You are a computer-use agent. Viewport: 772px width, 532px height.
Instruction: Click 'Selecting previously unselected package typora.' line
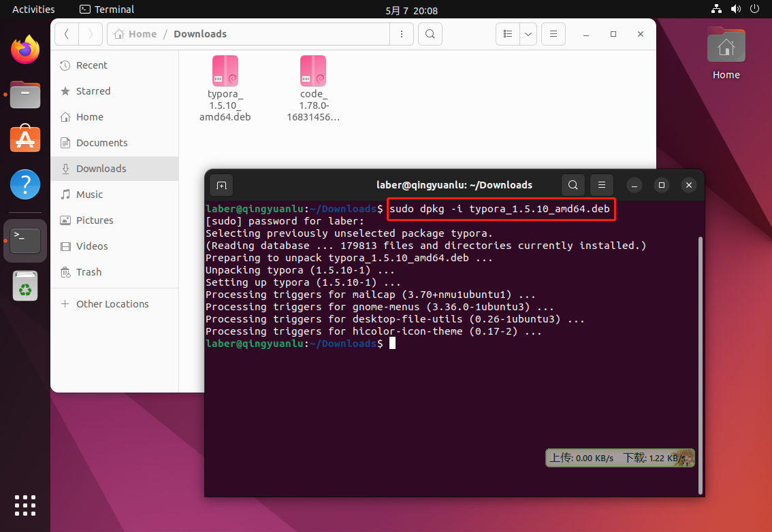coord(349,233)
